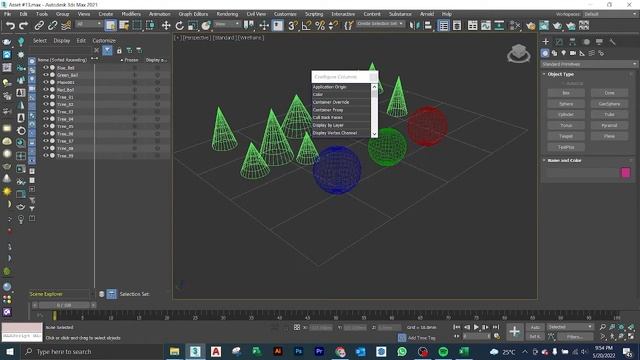Image resolution: width=640 pixels, height=360 pixels.
Task: Activate Bind to Space Warp tool
Action: [66, 26]
